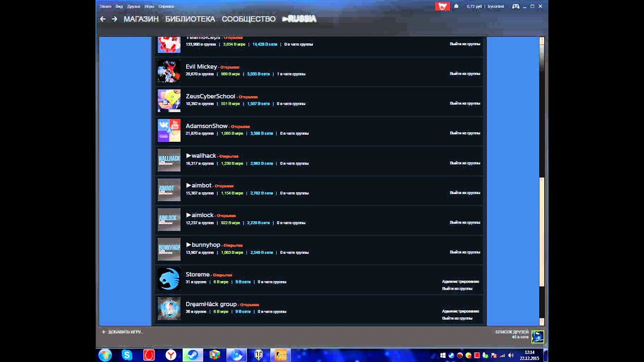Open the red notification avatar icon
Screen dimensions: 644x362
442,6
